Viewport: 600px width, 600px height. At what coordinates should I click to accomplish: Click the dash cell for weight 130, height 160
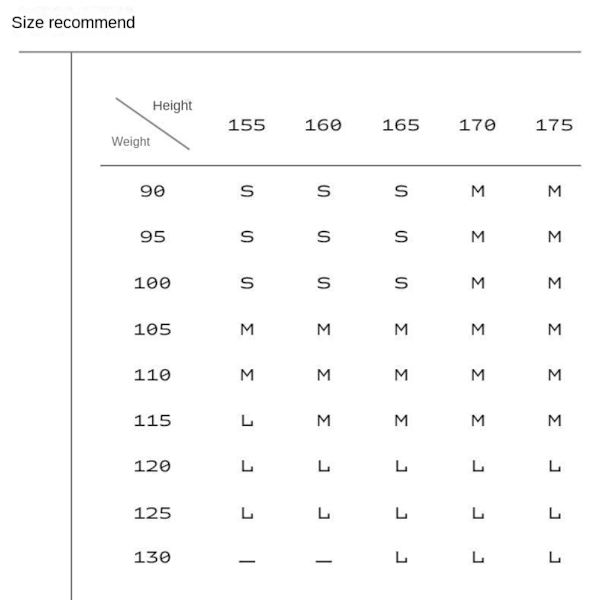click(x=324, y=561)
